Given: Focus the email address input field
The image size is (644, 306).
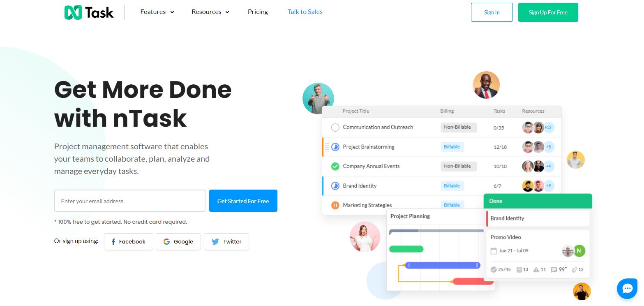Looking at the screenshot, I should click(x=130, y=201).
